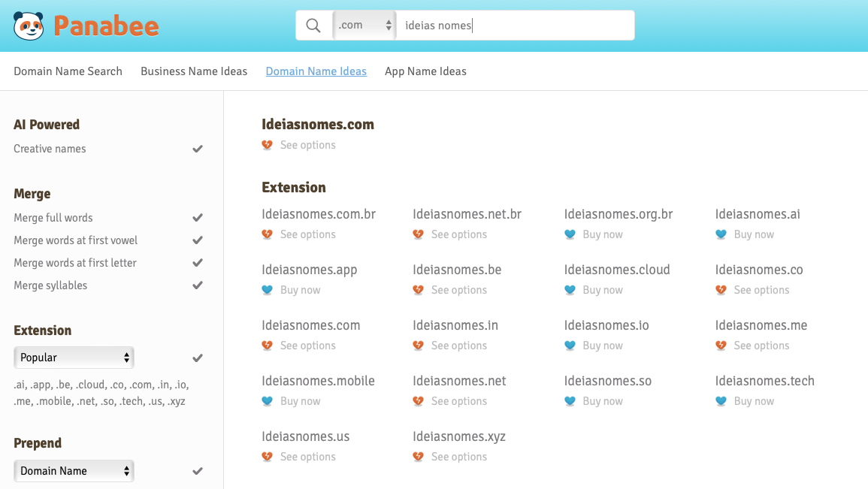Click the Panabee panda logo

(29, 26)
